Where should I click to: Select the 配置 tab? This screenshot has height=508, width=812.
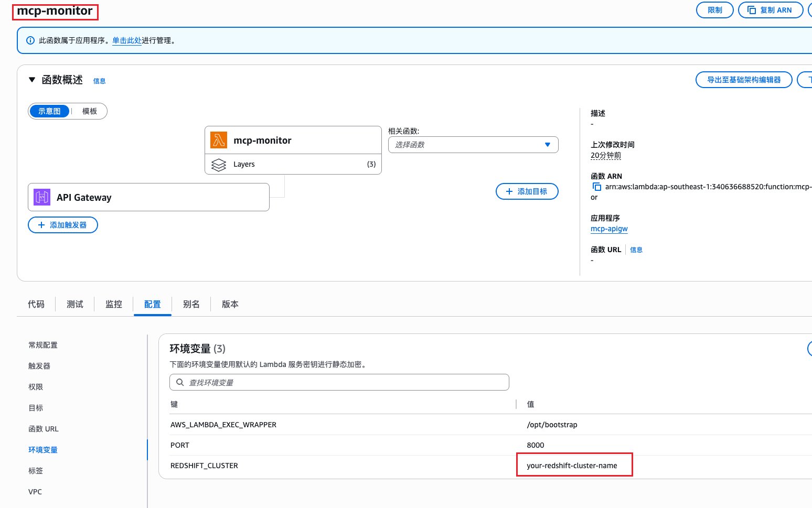coord(153,304)
